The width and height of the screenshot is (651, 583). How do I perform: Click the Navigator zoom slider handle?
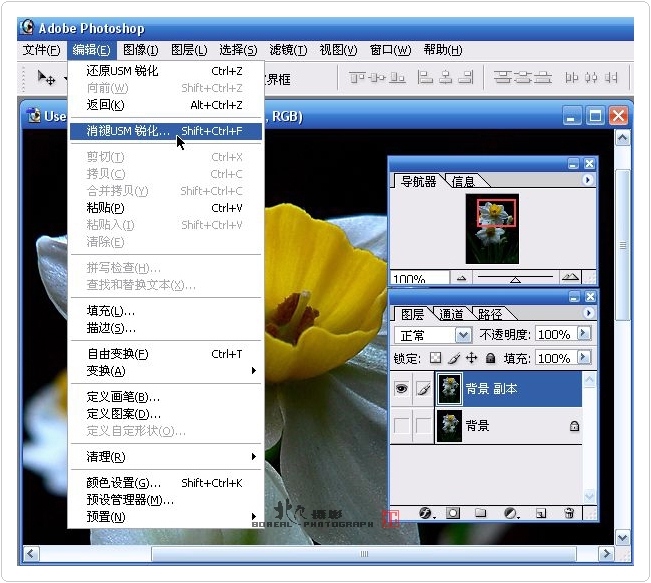(x=515, y=280)
